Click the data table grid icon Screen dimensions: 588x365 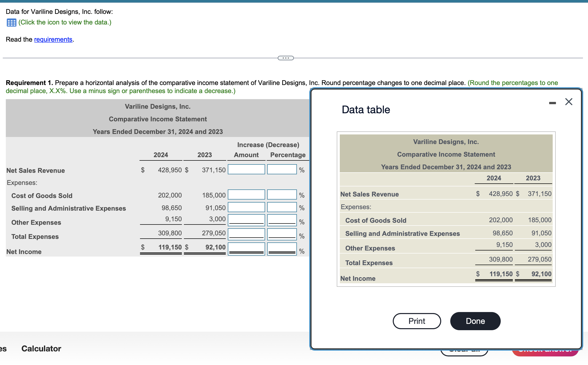[11, 23]
